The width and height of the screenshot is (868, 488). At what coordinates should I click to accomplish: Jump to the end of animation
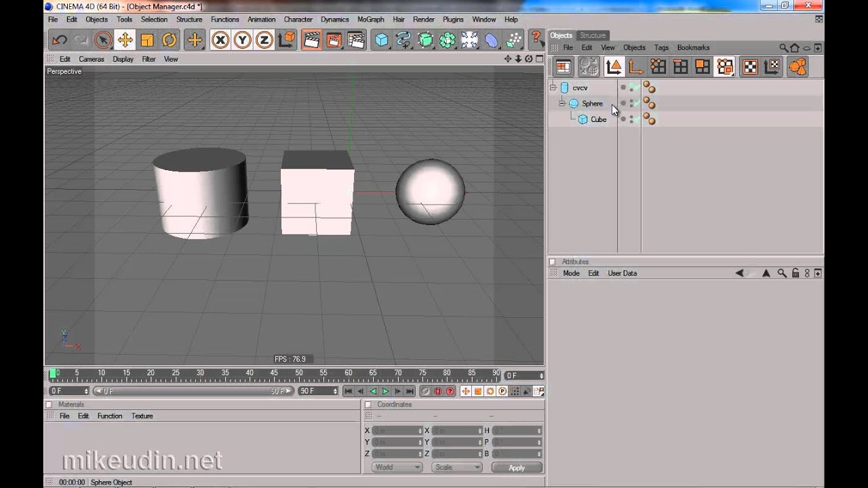(x=410, y=391)
